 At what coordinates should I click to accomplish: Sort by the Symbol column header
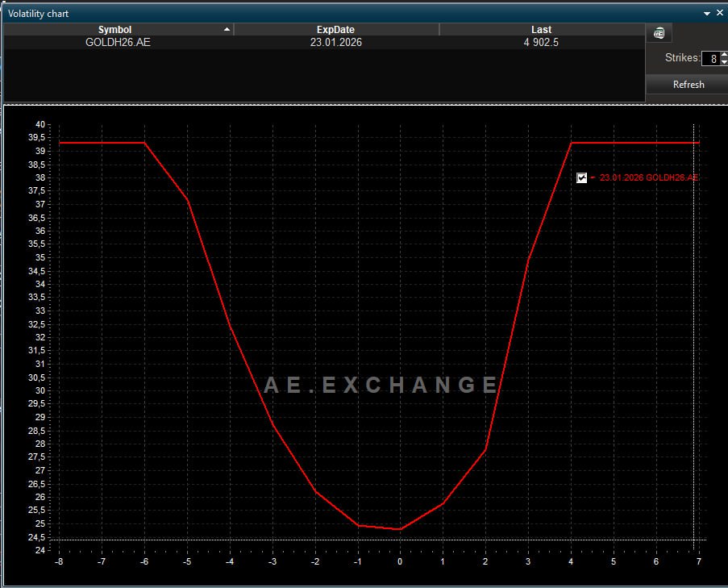114,30
